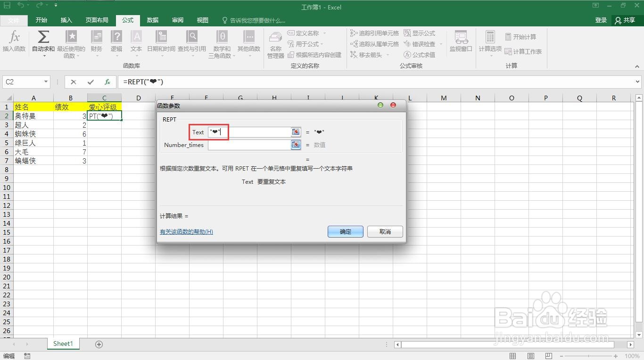Click Calculate Sheet (计算工作表)
644x360 pixels.
(x=523, y=51)
